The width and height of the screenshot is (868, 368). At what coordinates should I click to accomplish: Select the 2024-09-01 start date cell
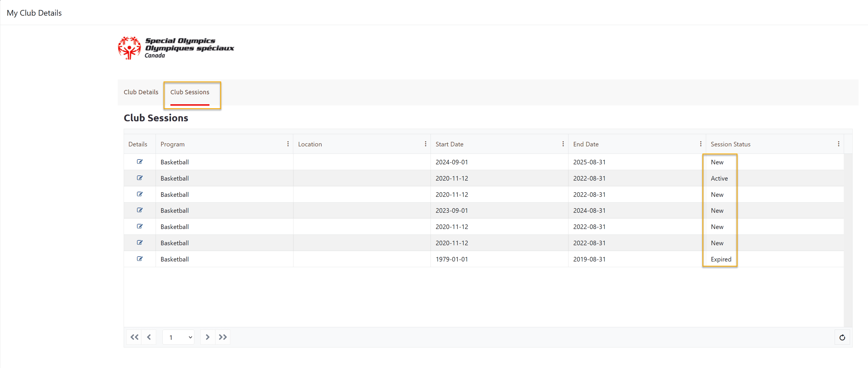[499, 162]
